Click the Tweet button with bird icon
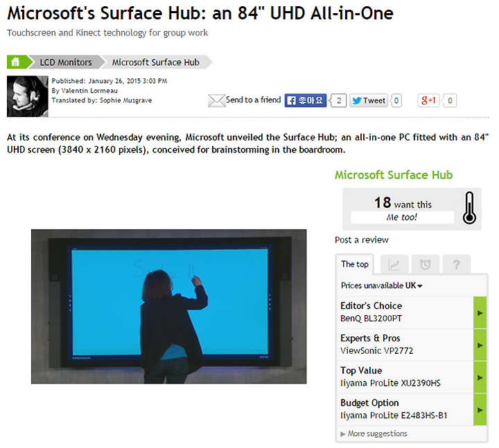This screenshot has width=499, height=448. pyautogui.click(x=369, y=100)
